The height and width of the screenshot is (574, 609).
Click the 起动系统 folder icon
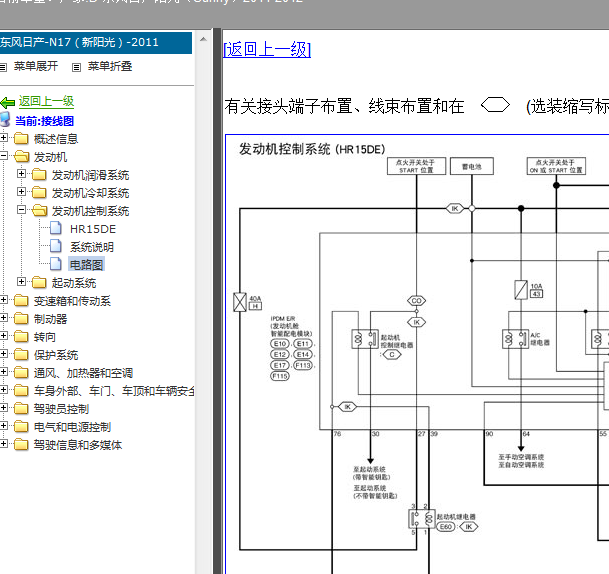(39, 282)
